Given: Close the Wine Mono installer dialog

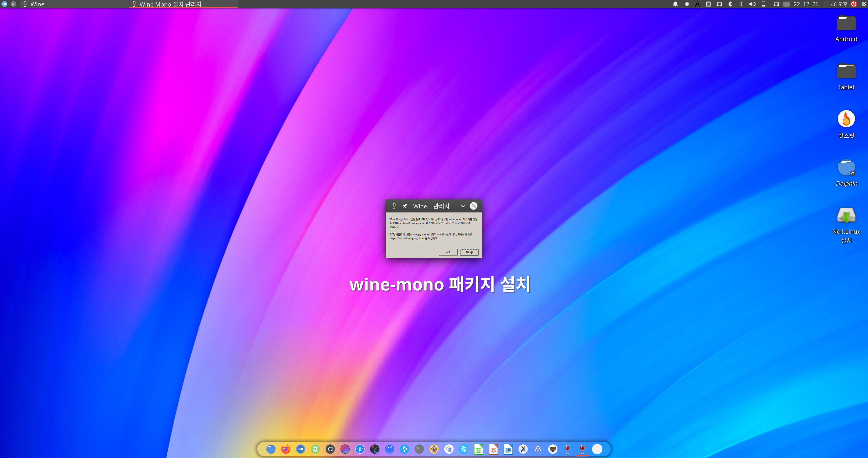Looking at the screenshot, I should [x=473, y=206].
